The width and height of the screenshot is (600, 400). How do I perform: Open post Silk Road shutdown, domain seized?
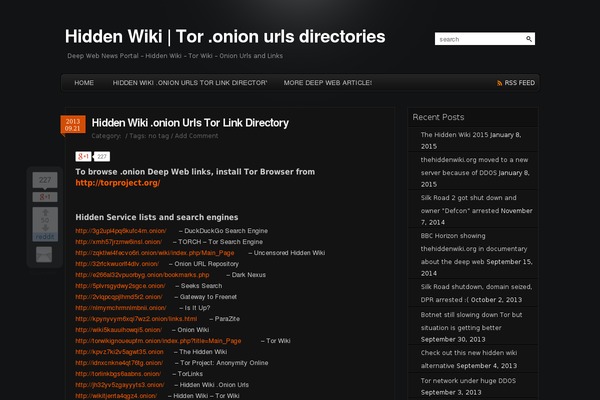click(476, 293)
